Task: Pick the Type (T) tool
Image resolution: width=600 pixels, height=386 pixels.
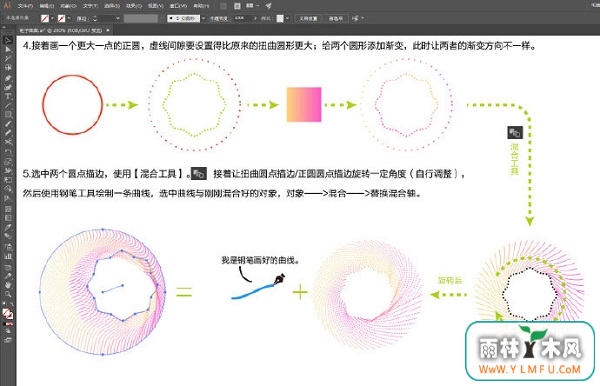Action: coord(8,96)
